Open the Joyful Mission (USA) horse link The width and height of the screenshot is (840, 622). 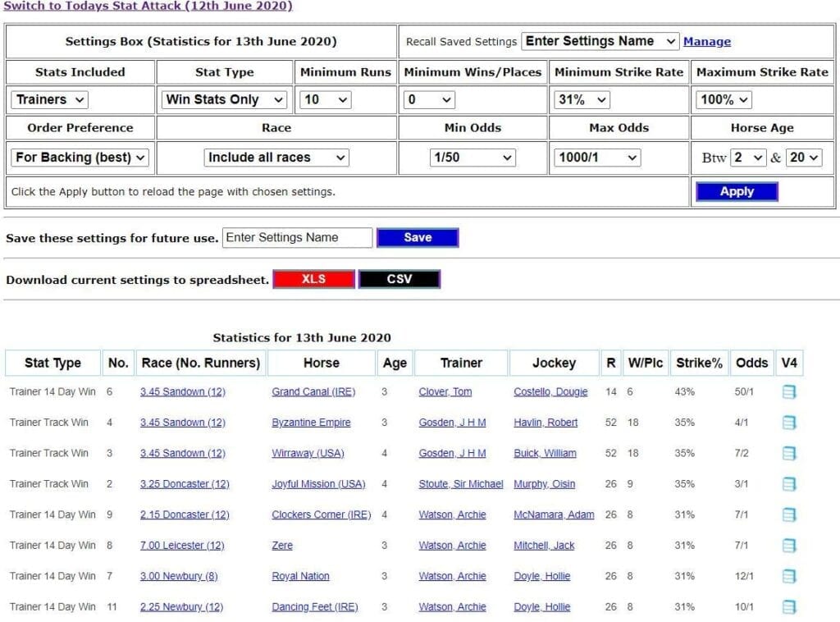319,484
